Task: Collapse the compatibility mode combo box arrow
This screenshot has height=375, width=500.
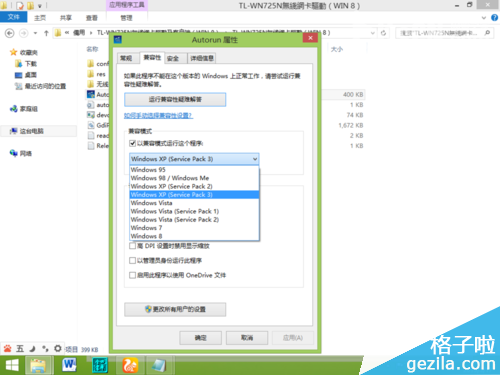Action: pos(255,159)
